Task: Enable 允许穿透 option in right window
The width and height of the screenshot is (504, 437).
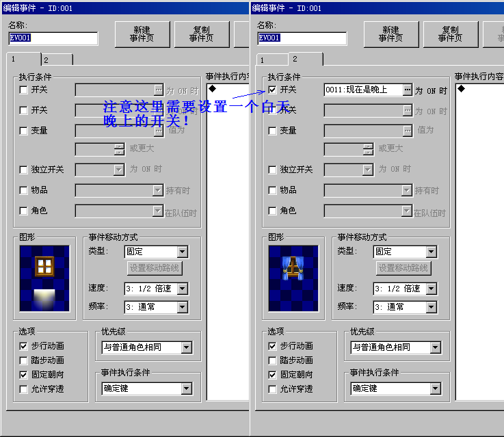Action: pyautogui.click(x=272, y=389)
